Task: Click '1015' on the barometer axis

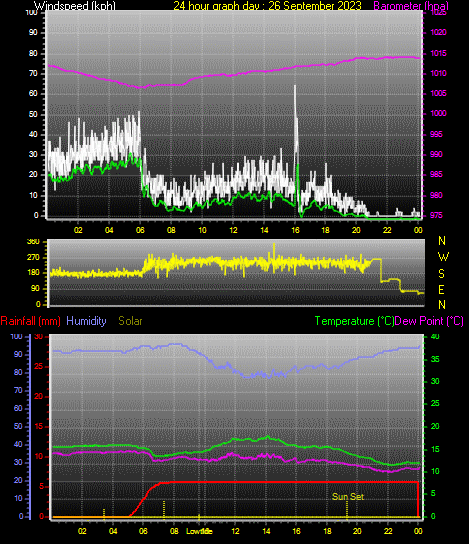Action: 438,53
